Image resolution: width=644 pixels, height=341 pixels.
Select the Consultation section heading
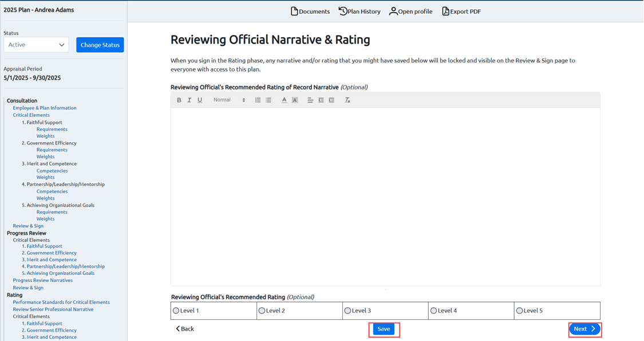click(22, 101)
